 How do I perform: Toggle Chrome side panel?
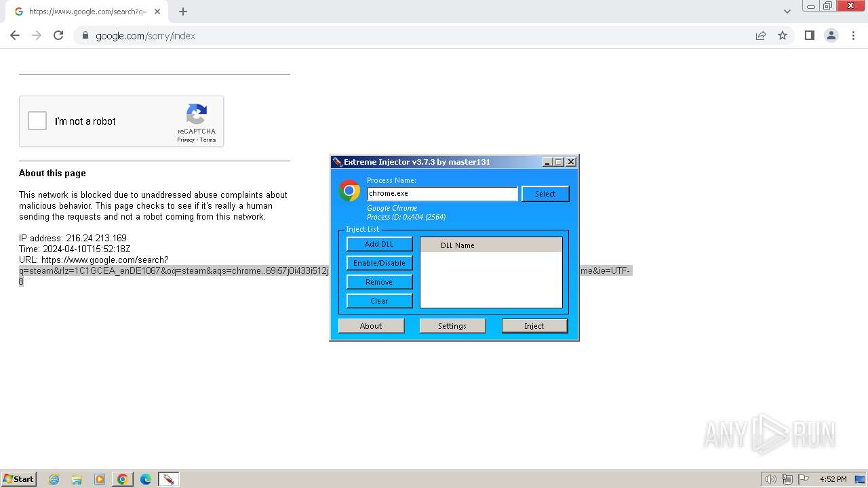point(809,35)
